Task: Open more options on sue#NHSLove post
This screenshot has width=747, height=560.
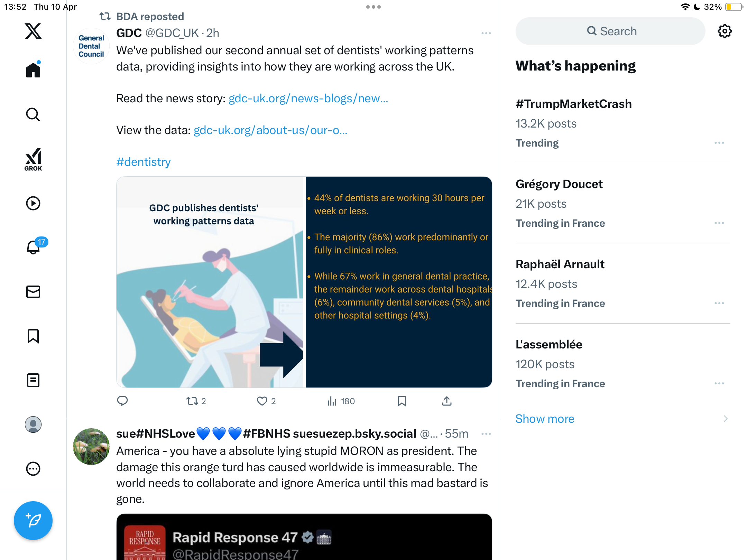Action: (x=486, y=434)
